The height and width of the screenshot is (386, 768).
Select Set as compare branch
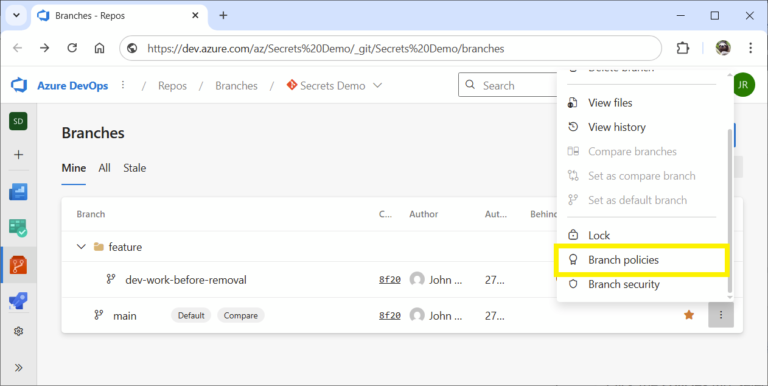[642, 176]
